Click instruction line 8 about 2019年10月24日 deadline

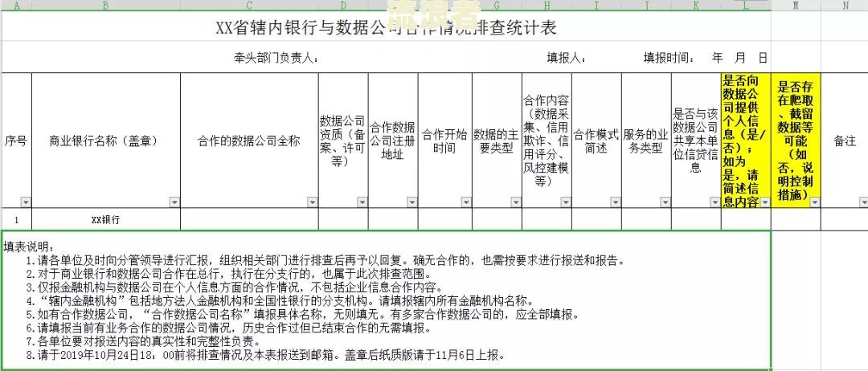tap(265, 355)
